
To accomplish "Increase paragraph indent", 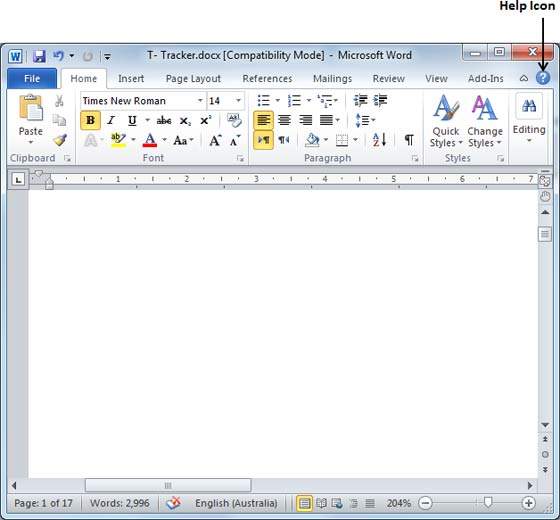I will (380, 100).
